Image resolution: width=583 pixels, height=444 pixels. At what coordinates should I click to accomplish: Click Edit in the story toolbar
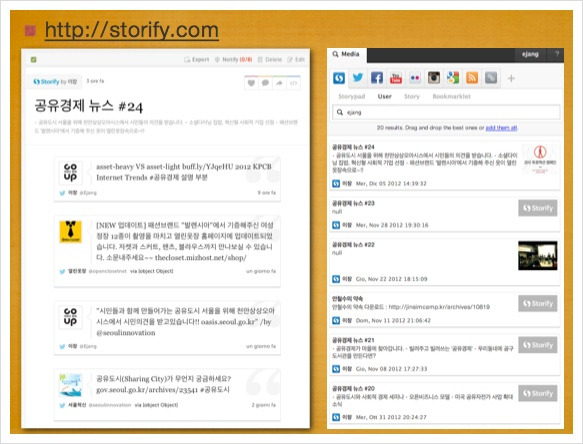click(x=296, y=59)
